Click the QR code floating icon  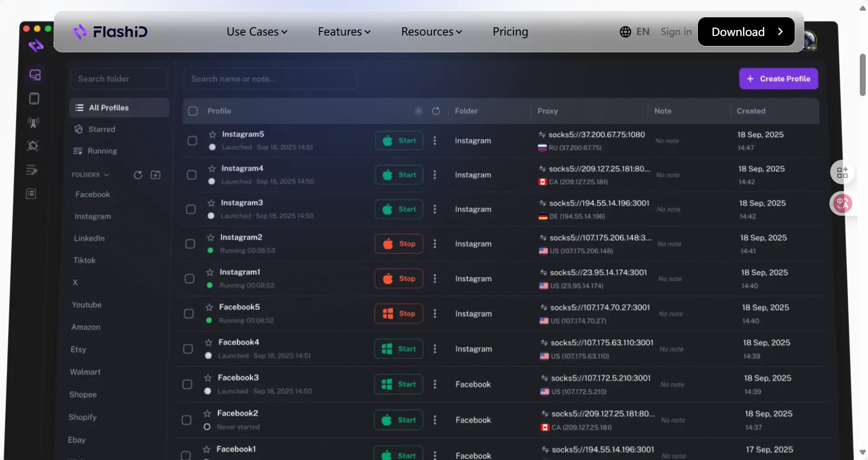pyautogui.click(x=843, y=172)
